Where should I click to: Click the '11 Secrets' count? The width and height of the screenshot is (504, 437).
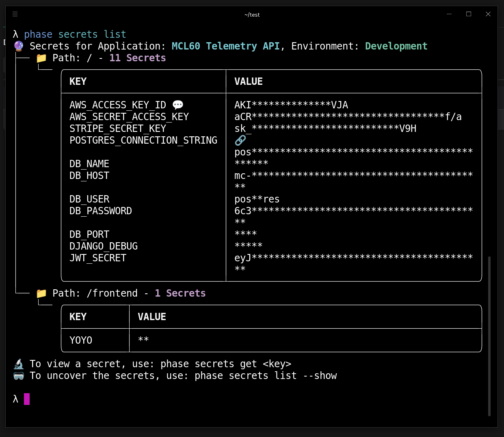tap(138, 58)
